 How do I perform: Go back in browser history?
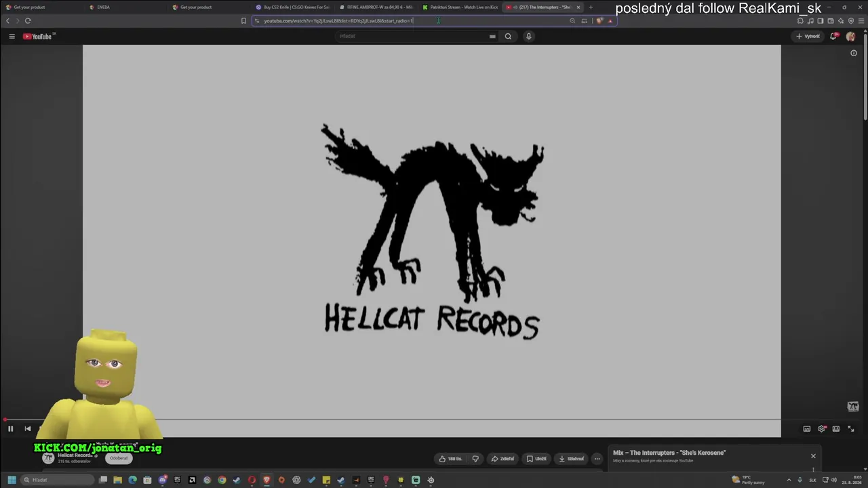click(x=7, y=21)
